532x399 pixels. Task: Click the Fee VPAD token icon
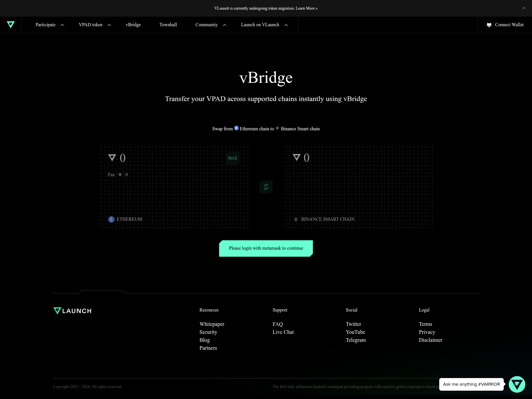(120, 175)
